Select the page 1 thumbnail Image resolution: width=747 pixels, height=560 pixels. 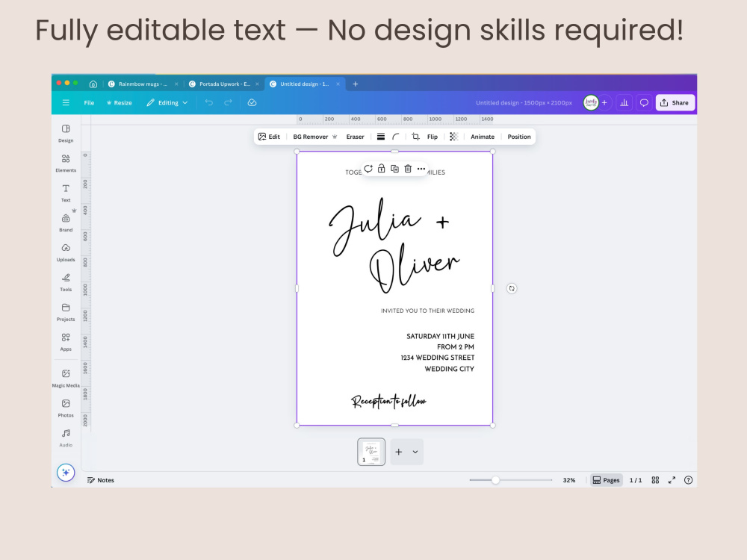click(x=371, y=452)
